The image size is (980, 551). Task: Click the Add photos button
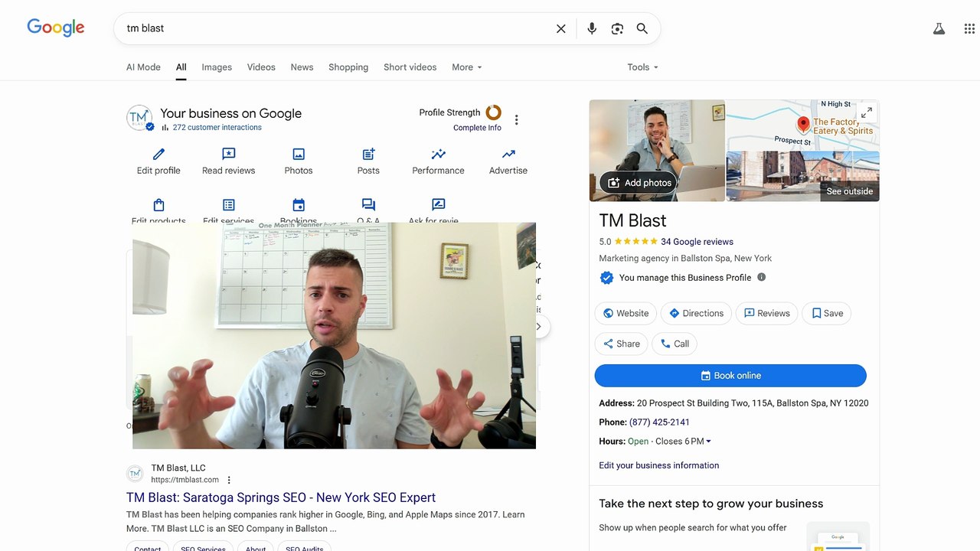[x=639, y=183]
